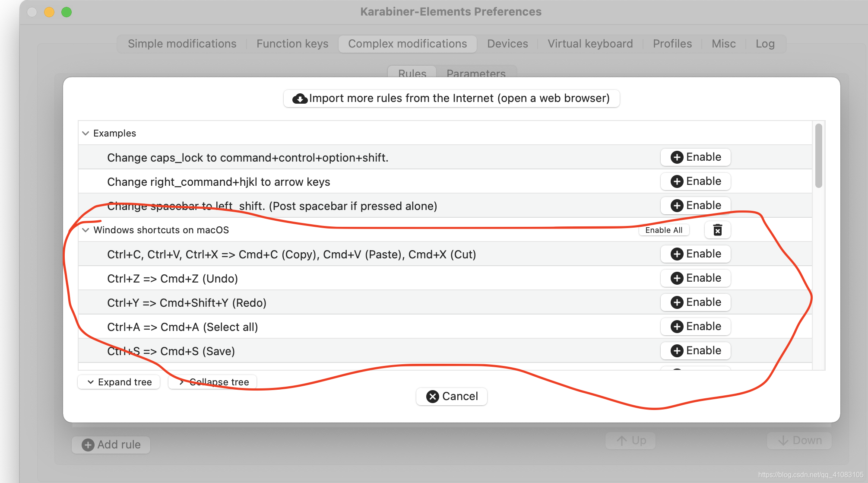Click the Ctrl+C, Ctrl+V, Ctrl+X rule row
868x483 pixels.
tap(291, 254)
